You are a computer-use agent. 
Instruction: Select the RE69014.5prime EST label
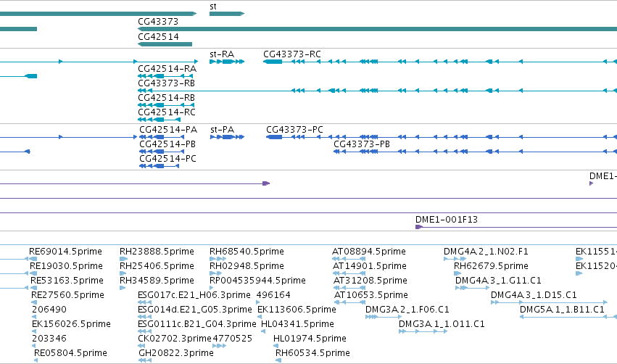[65, 252]
